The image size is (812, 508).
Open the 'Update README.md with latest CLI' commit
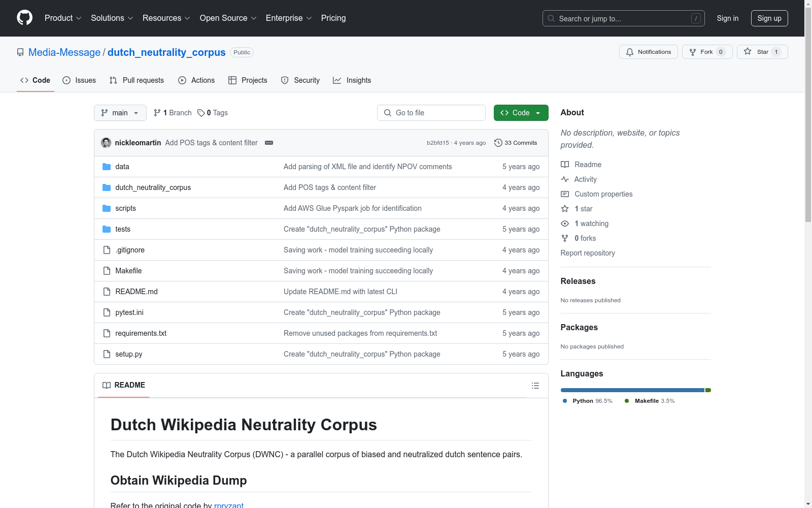coord(341,292)
